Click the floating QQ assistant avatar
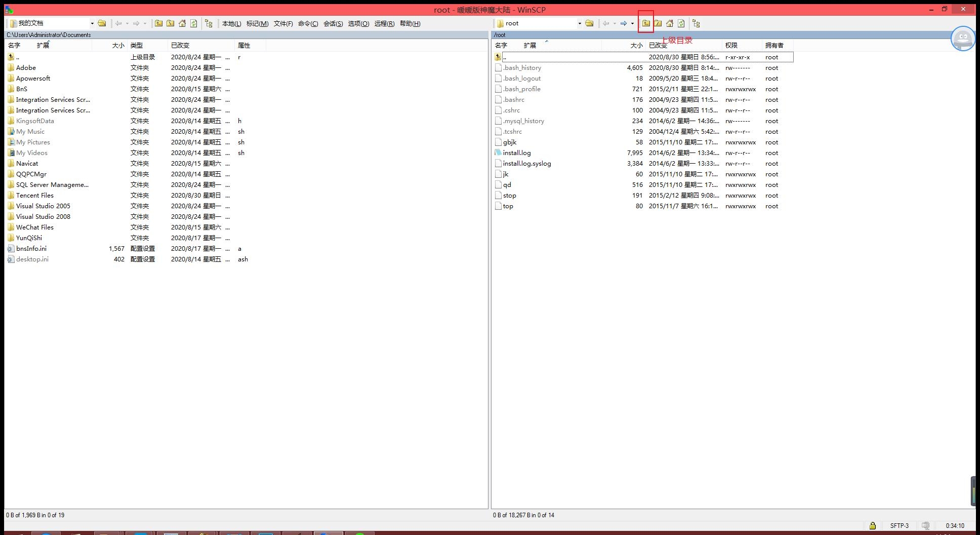The width and height of the screenshot is (980, 535). [x=963, y=38]
